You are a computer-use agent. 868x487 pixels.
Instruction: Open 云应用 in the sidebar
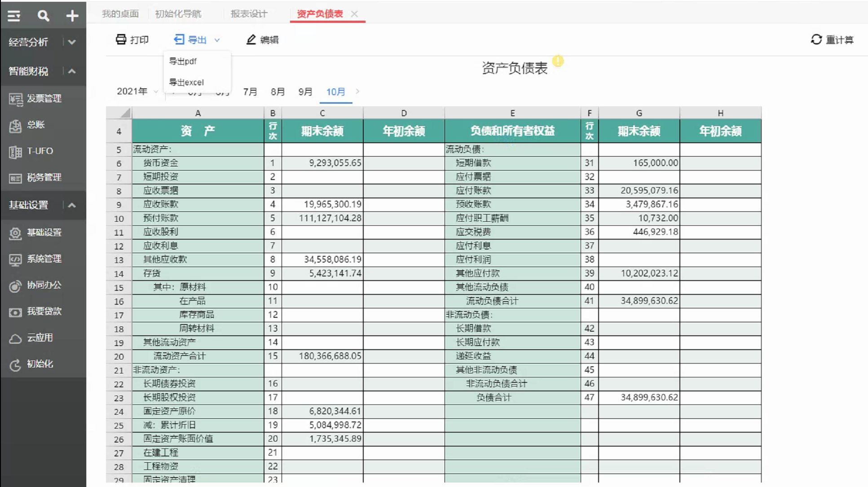pos(43,338)
